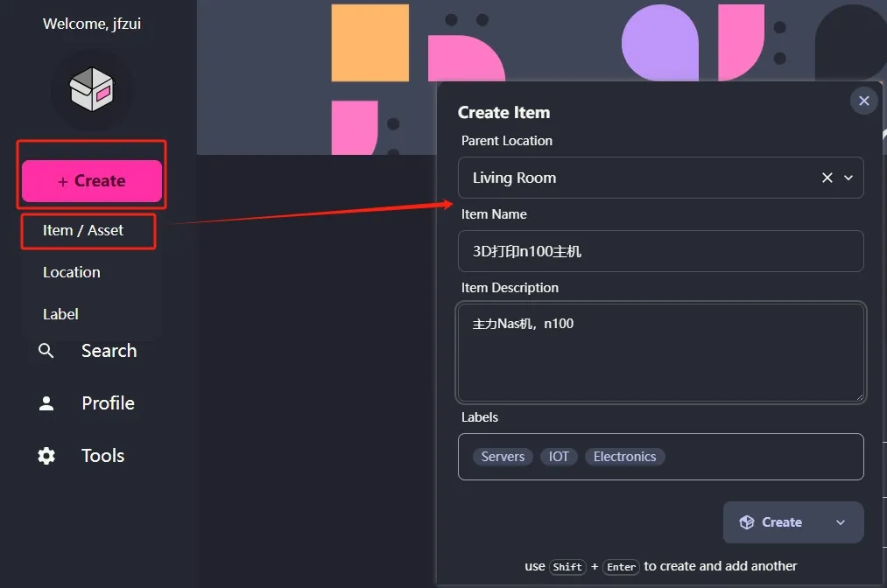This screenshot has width=887, height=588.
Task: Click the Servers label tag
Action: (503, 457)
